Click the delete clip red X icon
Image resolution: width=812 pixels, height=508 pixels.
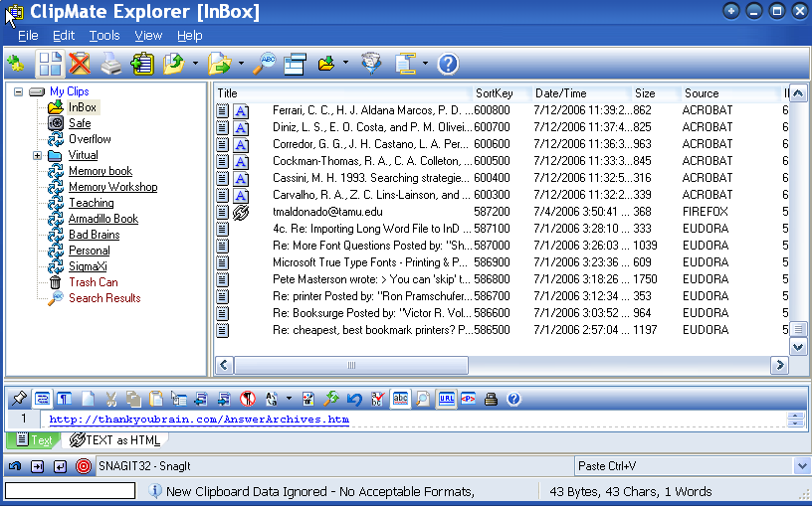click(x=80, y=65)
